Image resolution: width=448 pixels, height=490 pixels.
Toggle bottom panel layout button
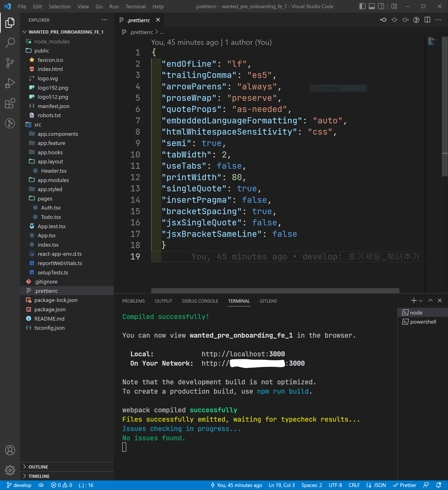click(x=371, y=6)
